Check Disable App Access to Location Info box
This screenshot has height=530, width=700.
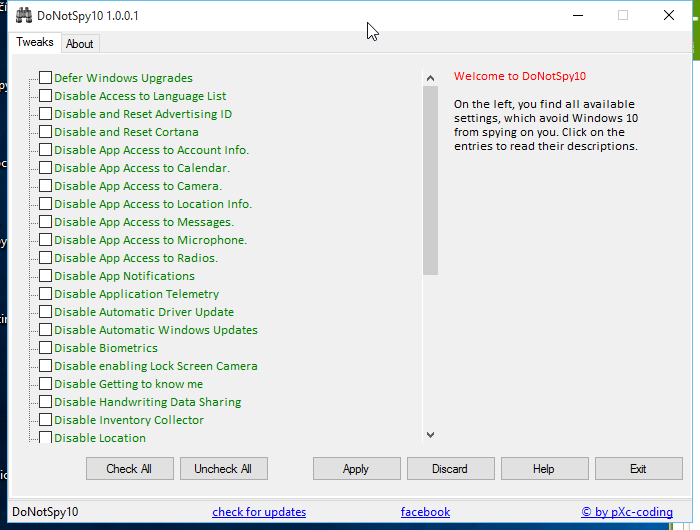point(46,204)
